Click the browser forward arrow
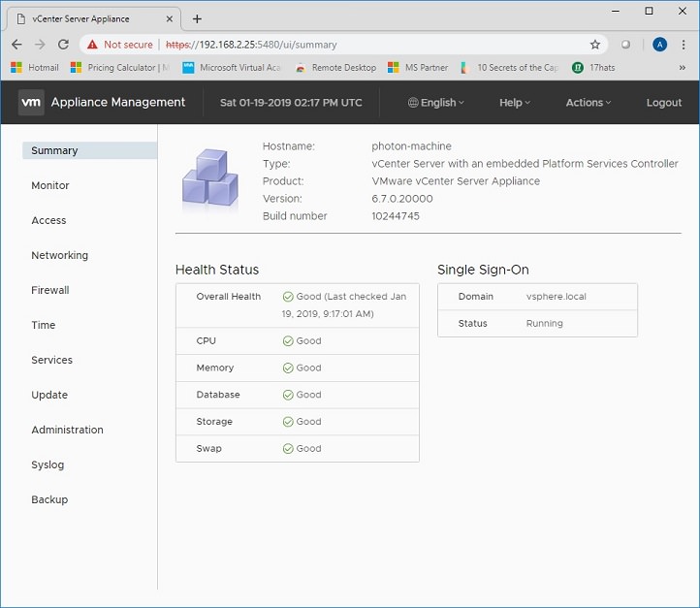The width and height of the screenshot is (700, 608). pos(40,45)
